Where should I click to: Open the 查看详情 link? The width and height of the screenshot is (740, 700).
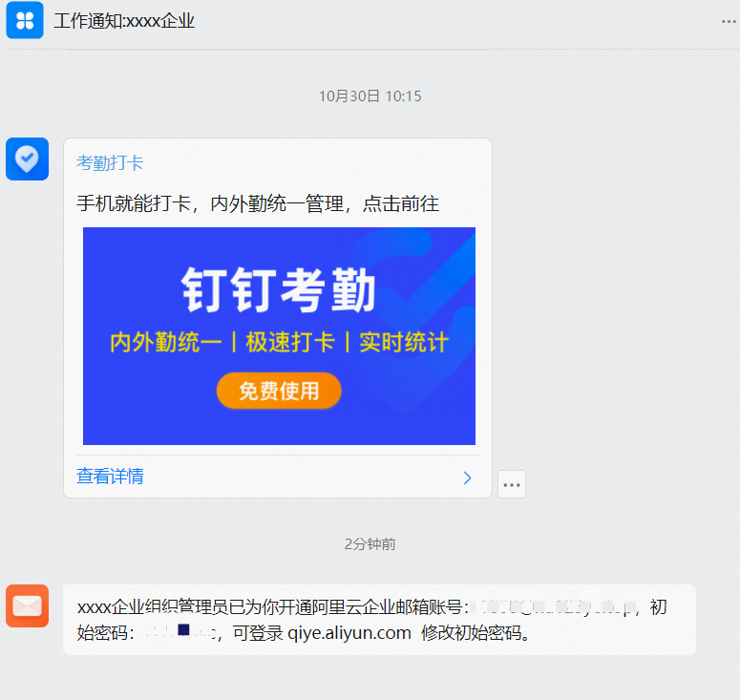click(x=110, y=476)
